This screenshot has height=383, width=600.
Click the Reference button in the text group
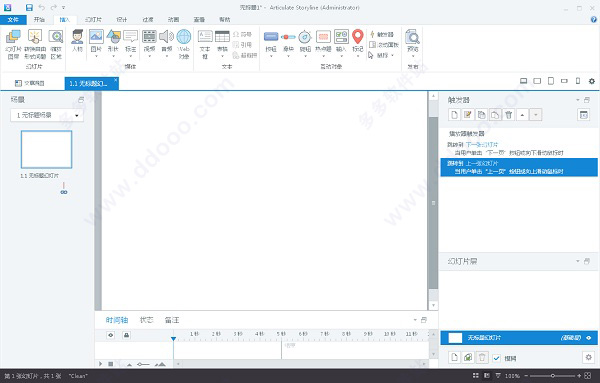243,45
